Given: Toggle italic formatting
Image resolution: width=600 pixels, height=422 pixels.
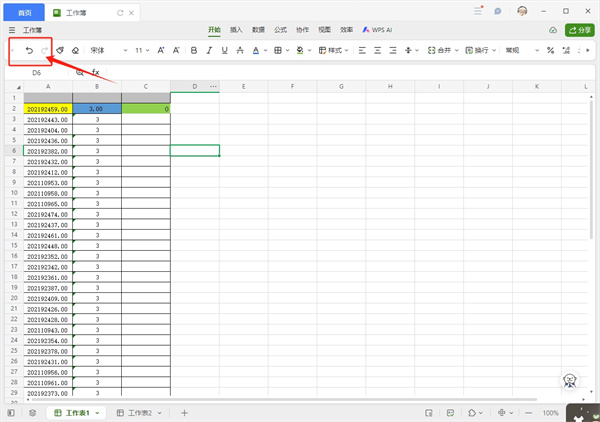Looking at the screenshot, I should pyautogui.click(x=209, y=50).
